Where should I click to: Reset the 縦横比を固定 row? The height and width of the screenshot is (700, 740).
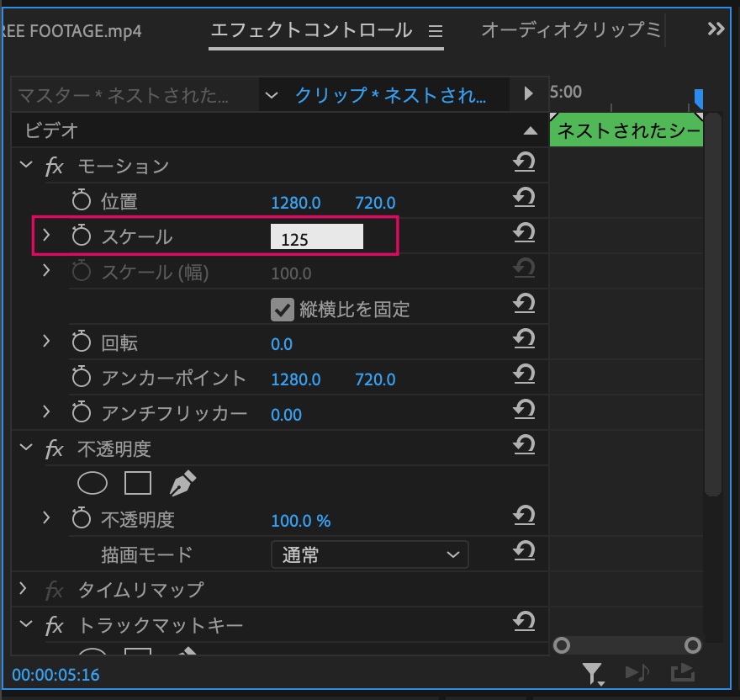click(524, 304)
